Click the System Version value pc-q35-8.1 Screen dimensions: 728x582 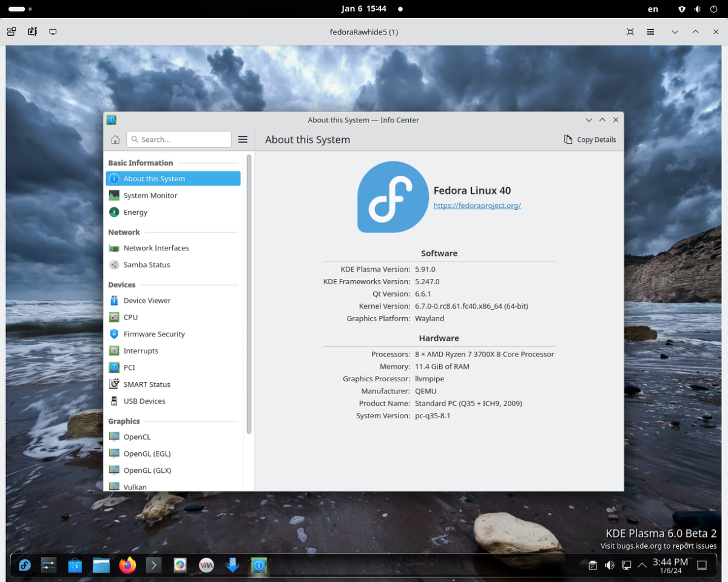click(433, 416)
